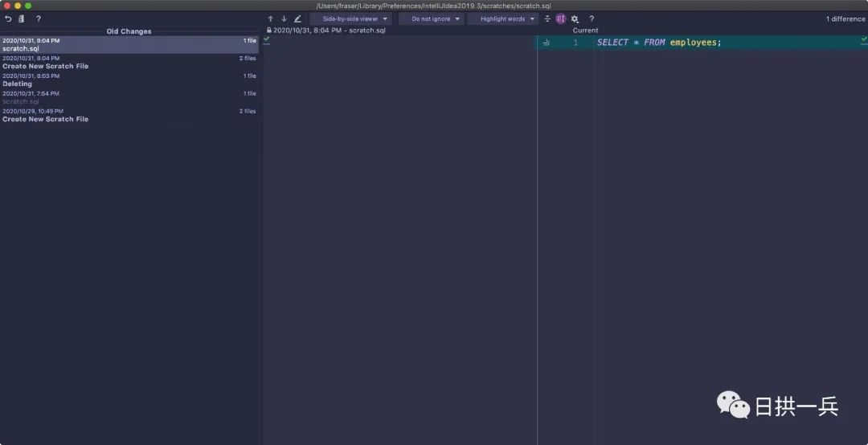The height and width of the screenshot is (445, 868).
Task: Go to next difference arrow
Action: tap(284, 18)
